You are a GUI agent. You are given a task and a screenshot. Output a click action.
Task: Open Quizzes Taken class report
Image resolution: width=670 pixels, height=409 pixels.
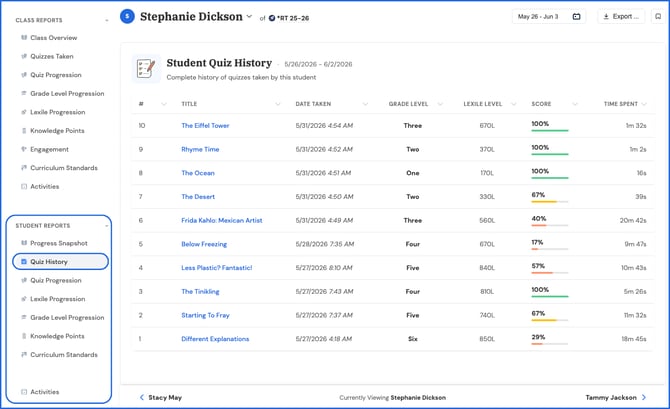coord(52,56)
